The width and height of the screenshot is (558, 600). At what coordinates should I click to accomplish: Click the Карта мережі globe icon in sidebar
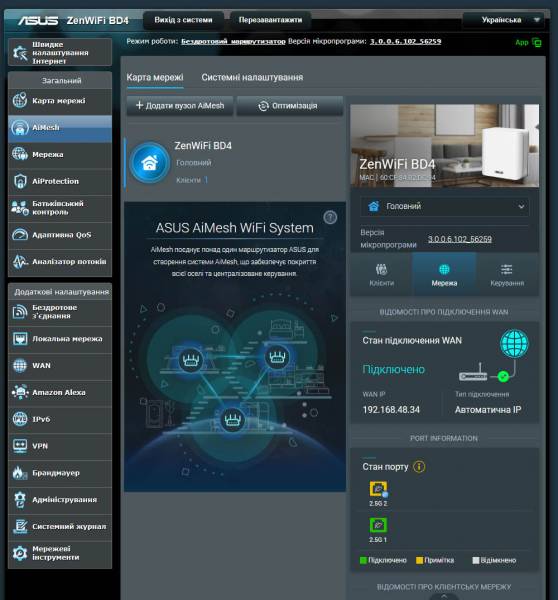(x=20, y=101)
